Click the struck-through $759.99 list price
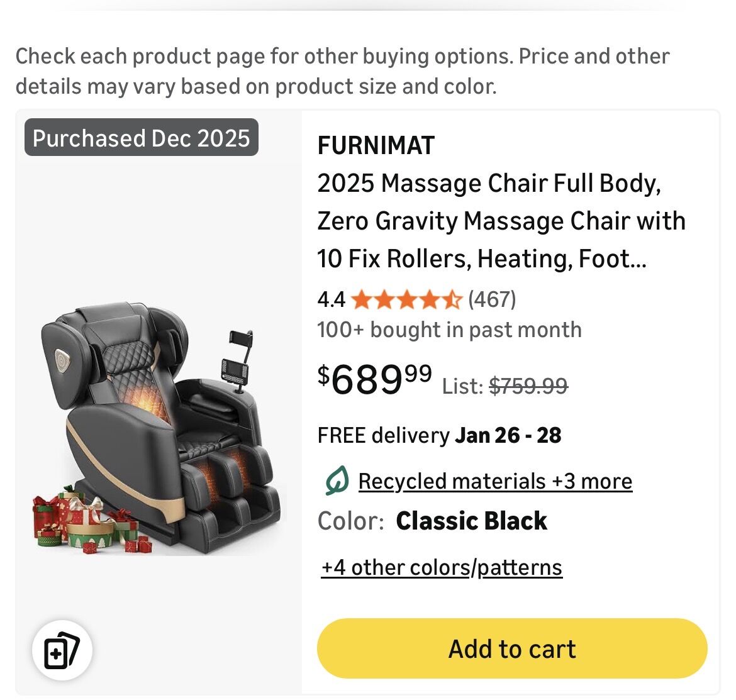 pyautogui.click(x=528, y=386)
